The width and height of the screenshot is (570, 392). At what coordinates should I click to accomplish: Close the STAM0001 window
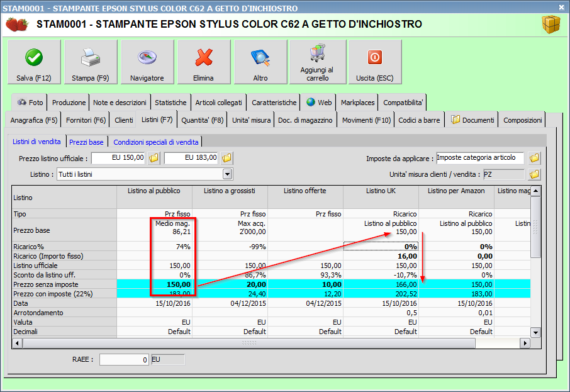pos(561,7)
